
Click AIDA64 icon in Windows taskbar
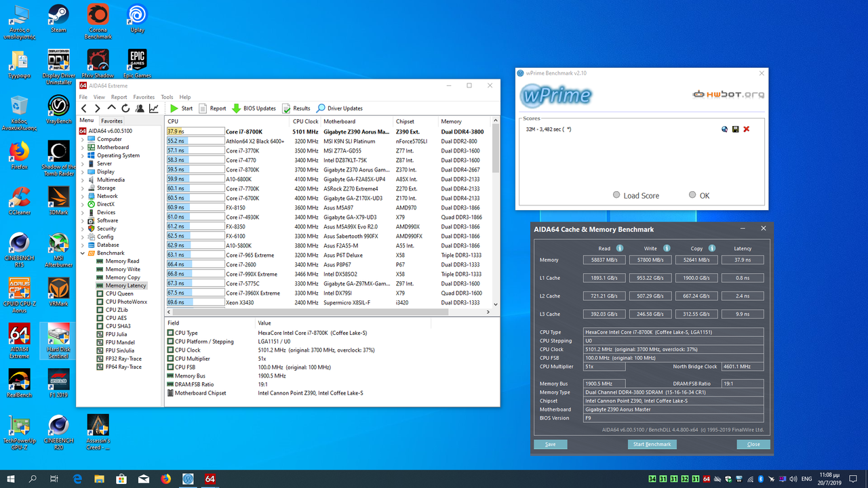(x=210, y=479)
